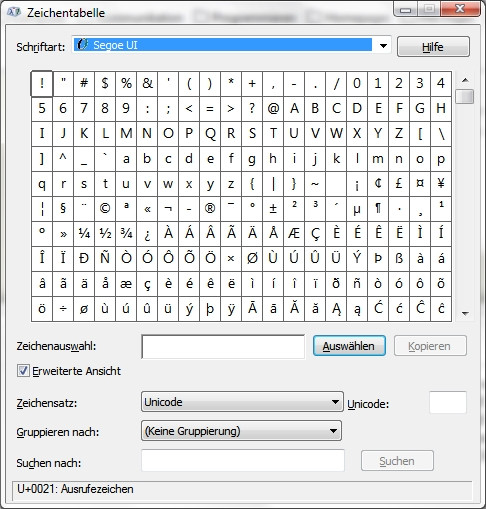Select the copyright symbol © character cell
Screen dimensions: 486x509
[105, 209]
